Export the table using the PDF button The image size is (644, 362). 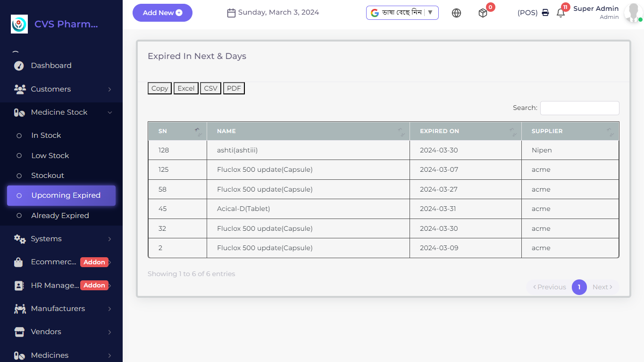point(234,88)
